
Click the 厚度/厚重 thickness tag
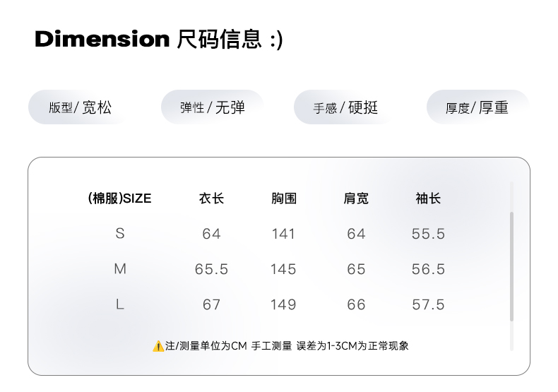[x=477, y=107]
